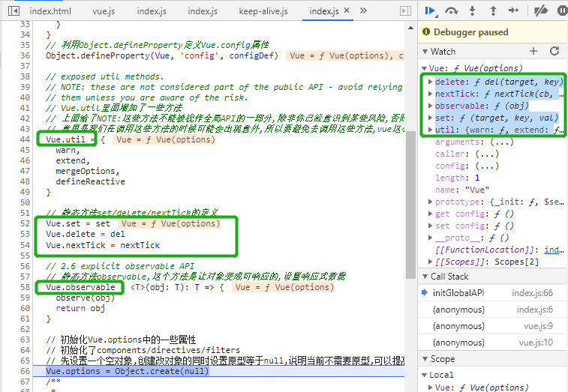Step over next function call

pyautogui.click(x=452, y=10)
